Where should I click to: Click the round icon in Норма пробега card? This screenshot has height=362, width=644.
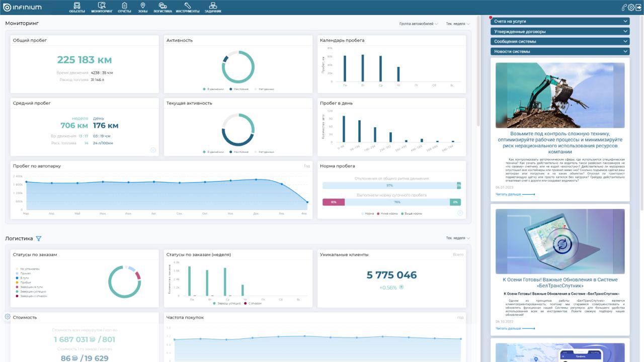(x=460, y=213)
